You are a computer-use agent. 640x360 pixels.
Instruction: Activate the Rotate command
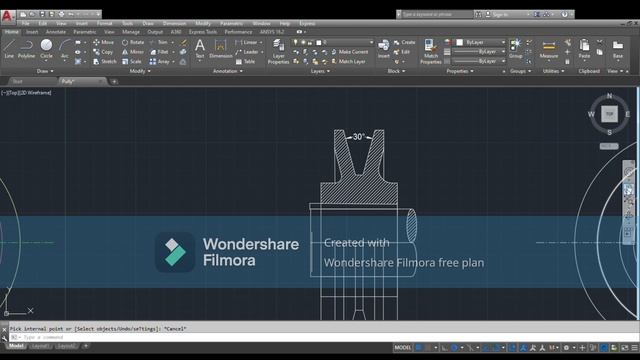[x=133, y=42]
